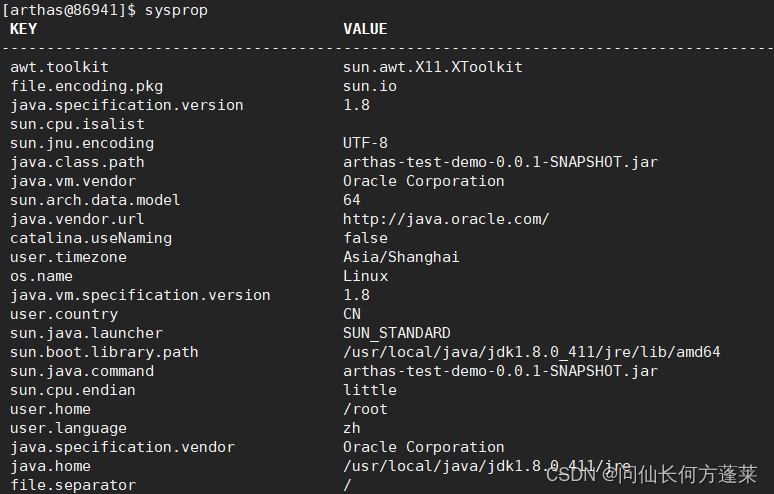Image resolution: width=774 pixels, height=494 pixels.
Task: Click the 'java.specification.vendor' key
Action: (x=122, y=447)
